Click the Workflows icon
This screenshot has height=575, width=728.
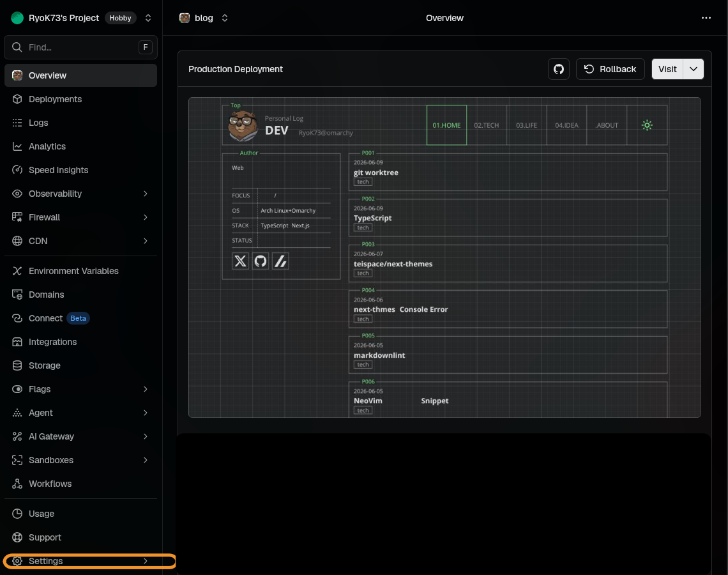pos(17,484)
